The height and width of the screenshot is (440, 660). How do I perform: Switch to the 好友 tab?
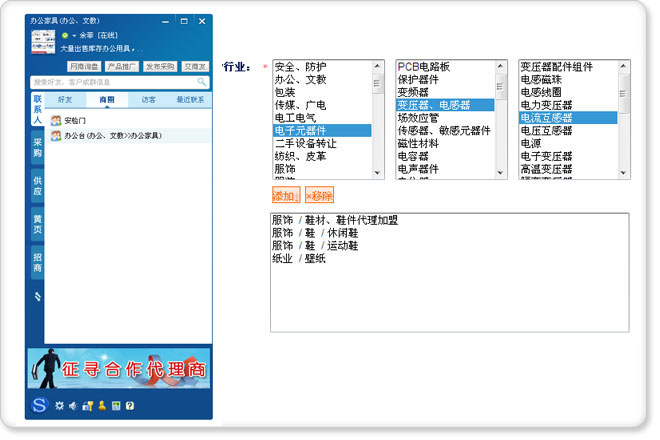pos(65,100)
